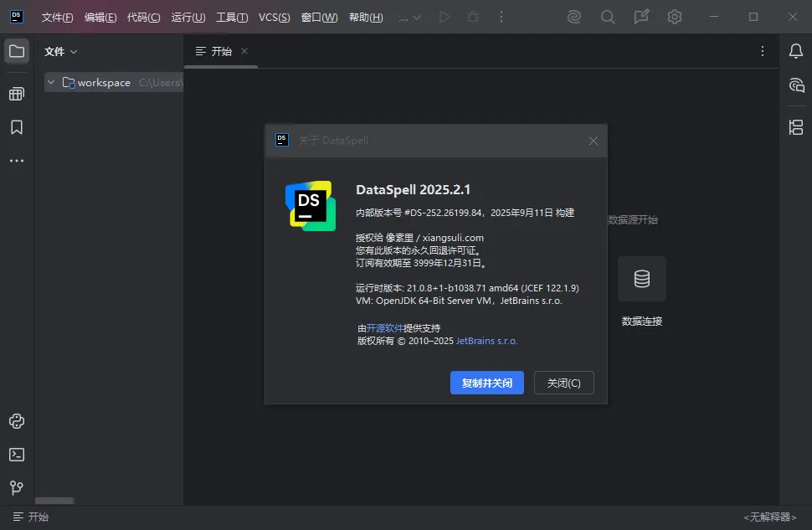Image resolution: width=812 pixels, height=530 pixels.
Task: Open the Git version control tool window
Action: click(x=16, y=487)
